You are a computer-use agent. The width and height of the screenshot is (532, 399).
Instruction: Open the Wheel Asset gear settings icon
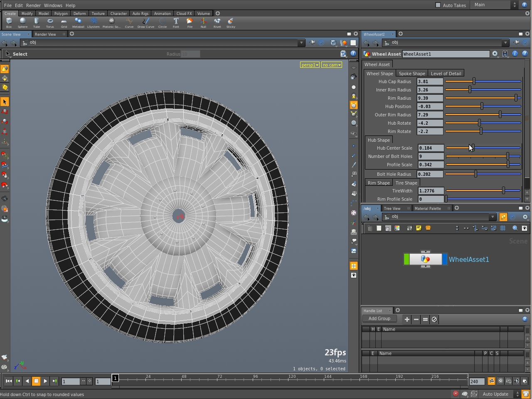click(x=495, y=54)
